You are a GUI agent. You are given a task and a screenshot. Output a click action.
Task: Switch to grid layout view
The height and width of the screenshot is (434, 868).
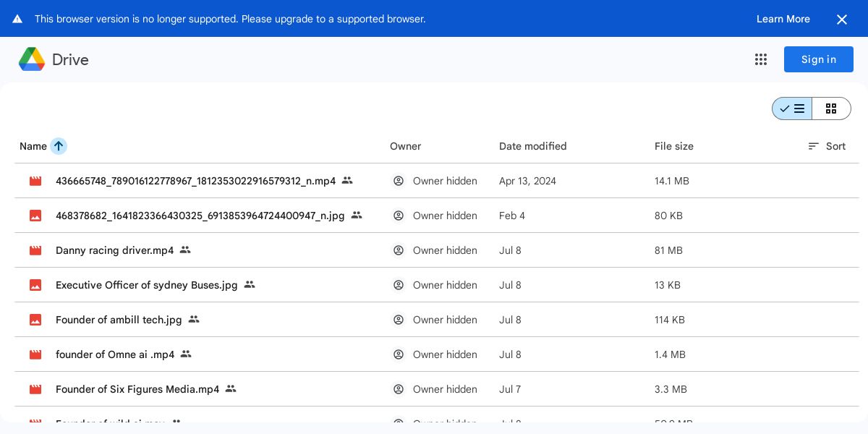pos(831,109)
